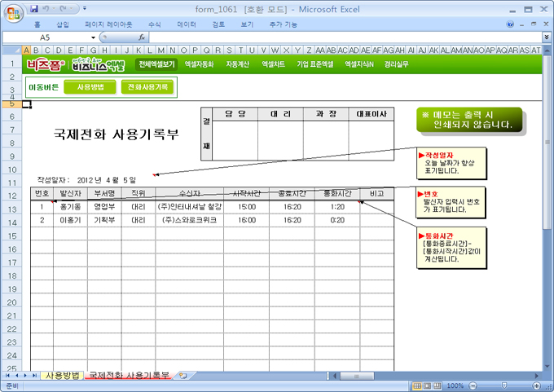Click the insert new worksheet icon
Image resolution: width=554 pixels, height=392 pixels.
(182, 376)
